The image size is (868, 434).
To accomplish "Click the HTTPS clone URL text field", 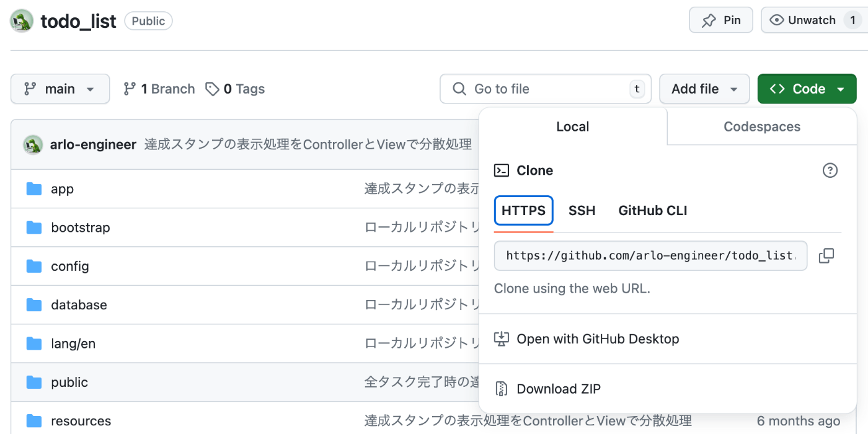I will [x=650, y=255].
